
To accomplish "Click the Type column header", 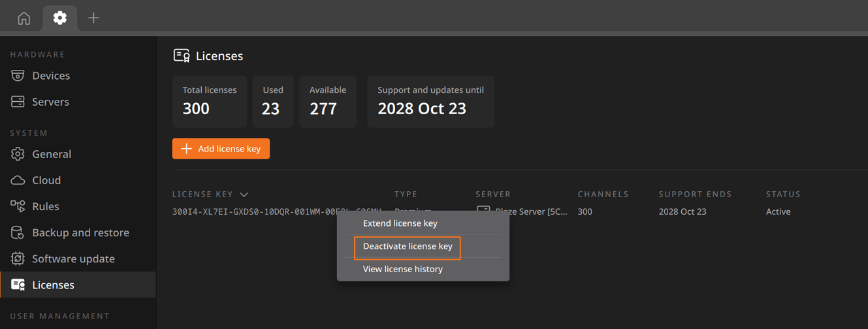I will pyautogui.click(x=406, y=194).
